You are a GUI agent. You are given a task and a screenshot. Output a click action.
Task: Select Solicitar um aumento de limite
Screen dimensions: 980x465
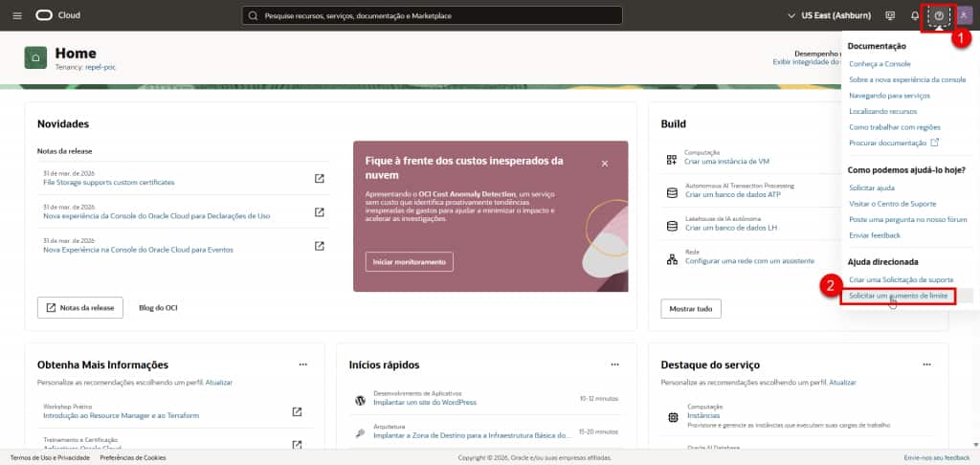tap(898, 295)
